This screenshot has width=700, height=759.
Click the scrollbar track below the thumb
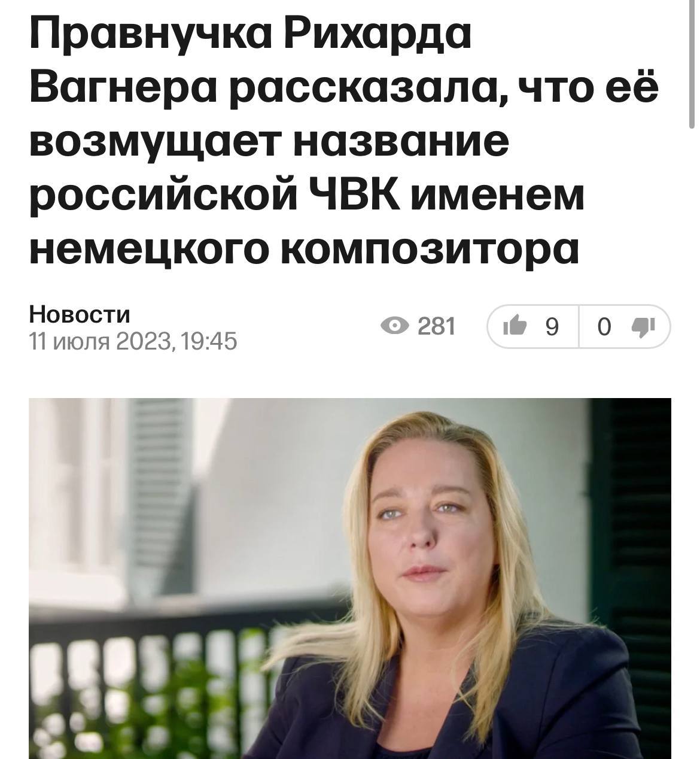(x=692, y=443)
